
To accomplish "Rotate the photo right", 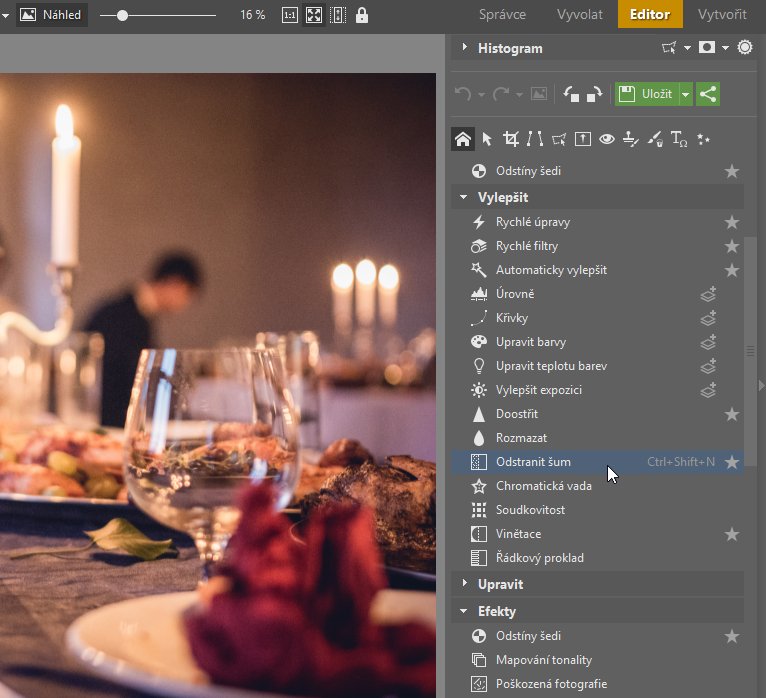I will (594, 94).
